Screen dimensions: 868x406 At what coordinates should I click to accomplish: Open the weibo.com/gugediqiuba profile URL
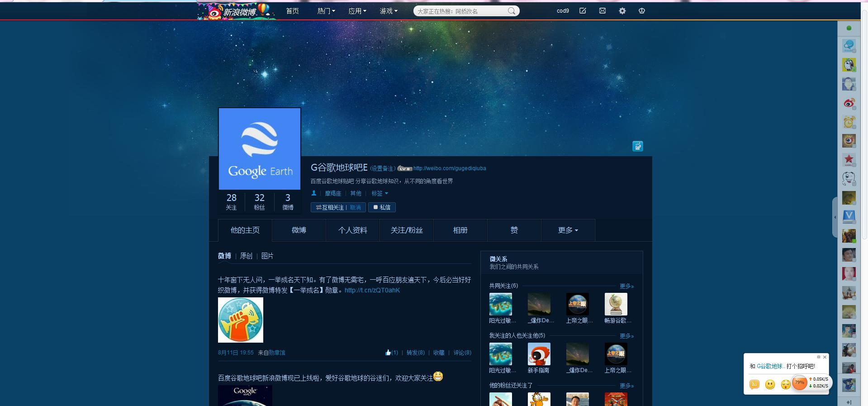click(x=450, y=168)
